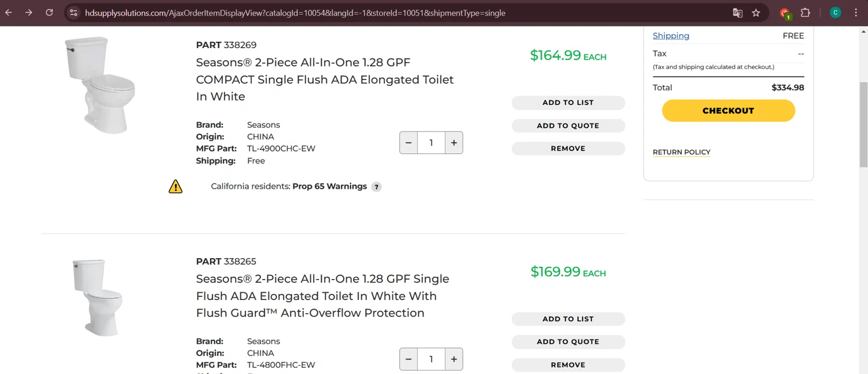Screen dimensions: 868x374
Task: Add part 338265 to quote
Action: [x=568, y=342]
